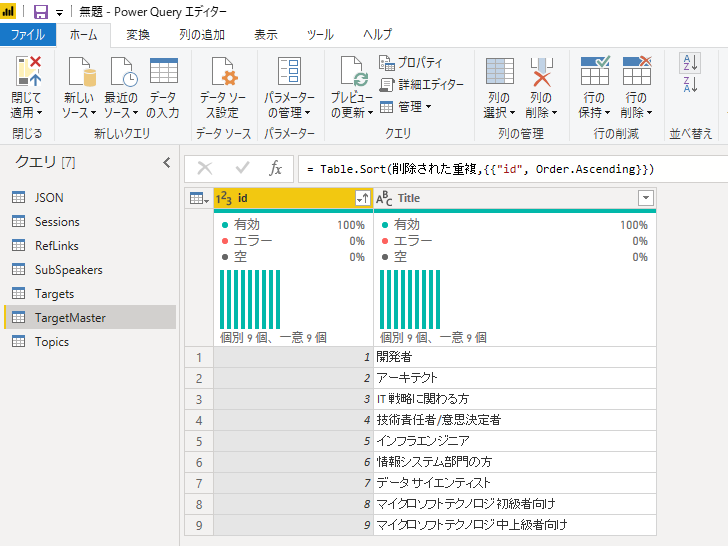
Task: Click the fx add step icon
Action: 275,168
